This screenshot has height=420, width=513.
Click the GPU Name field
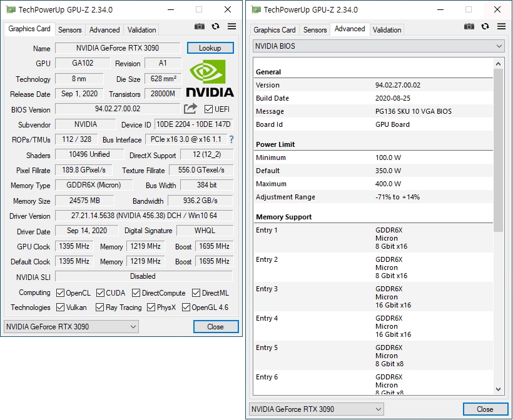tap(118, 48)
